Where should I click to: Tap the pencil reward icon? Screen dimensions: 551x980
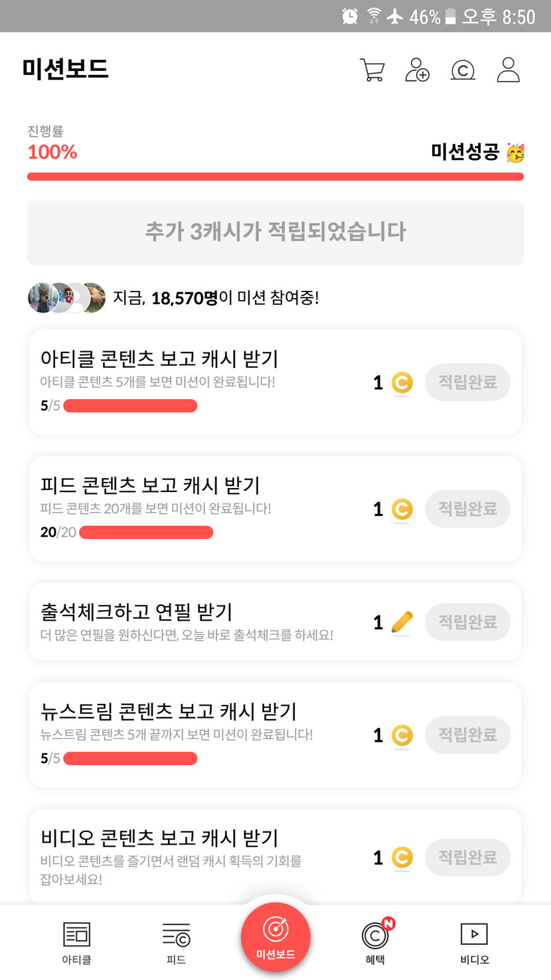point(402,623)
